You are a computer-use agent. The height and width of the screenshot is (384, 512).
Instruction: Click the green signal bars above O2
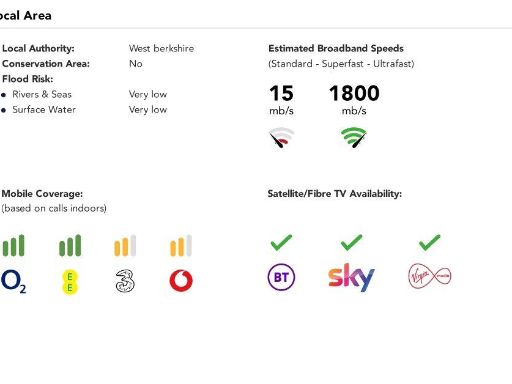13,246
